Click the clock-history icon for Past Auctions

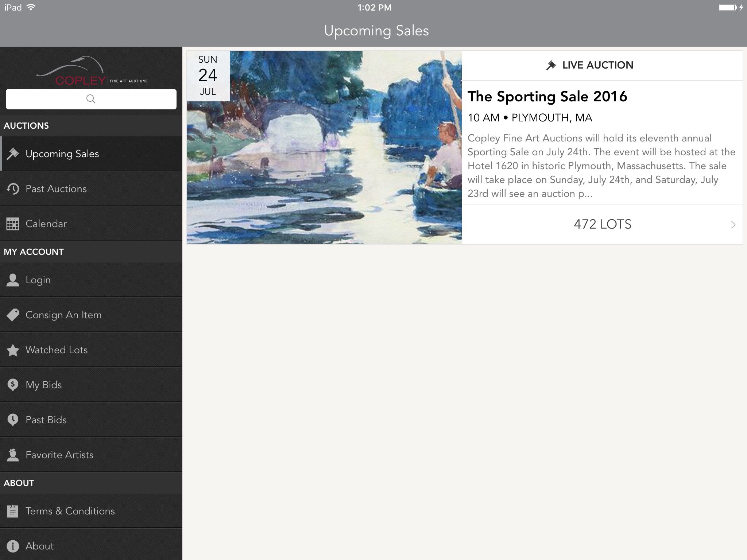pyautogui.click(x=13, y=189)
